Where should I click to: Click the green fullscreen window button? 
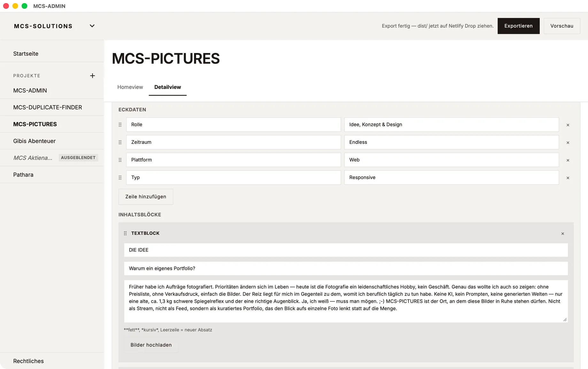coord(24,6)
